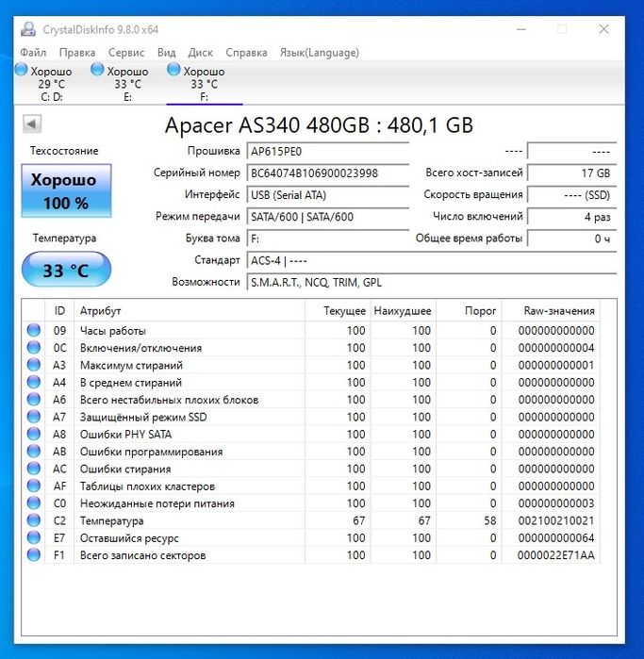Click the power on hours value 0 ч
The height and width of the screenshot is (659, 644).
click(x=572, y=239)
